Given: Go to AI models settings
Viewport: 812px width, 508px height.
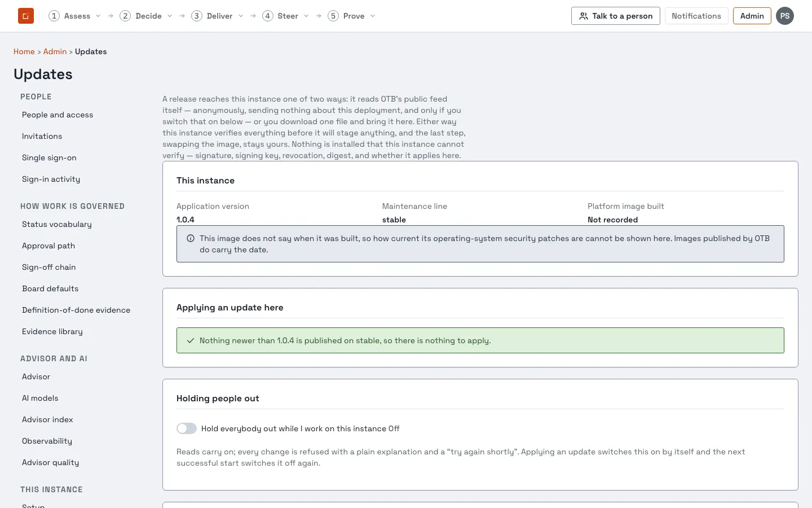Looking at the screenshot, I should tap(40, 398).
